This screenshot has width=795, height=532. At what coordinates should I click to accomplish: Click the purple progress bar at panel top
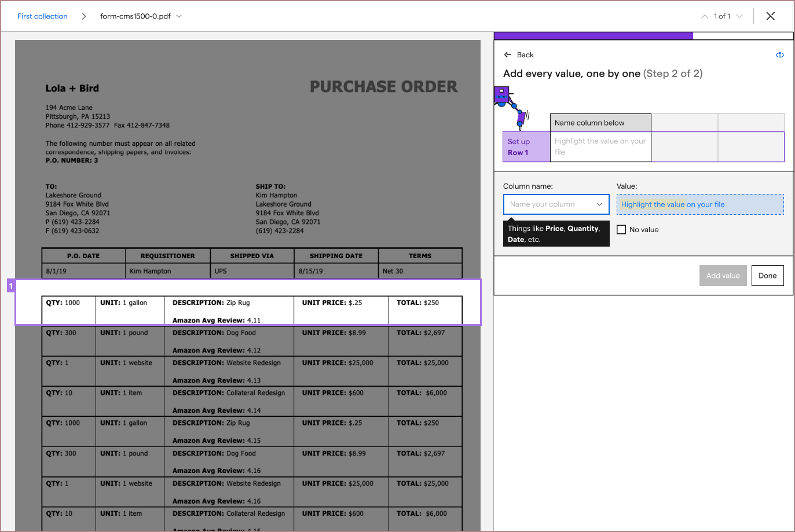(x=593, y=36)
